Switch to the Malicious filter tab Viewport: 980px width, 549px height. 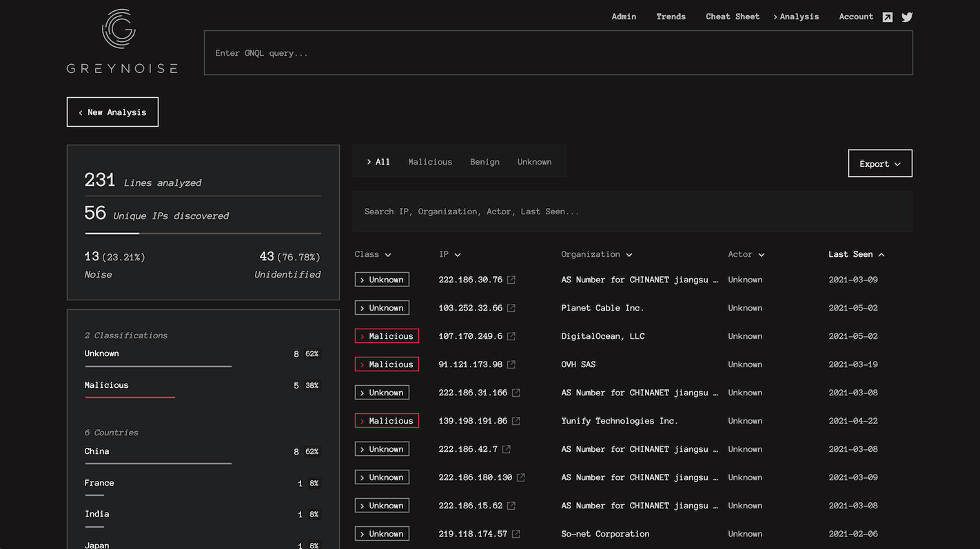tap(430, 162)
